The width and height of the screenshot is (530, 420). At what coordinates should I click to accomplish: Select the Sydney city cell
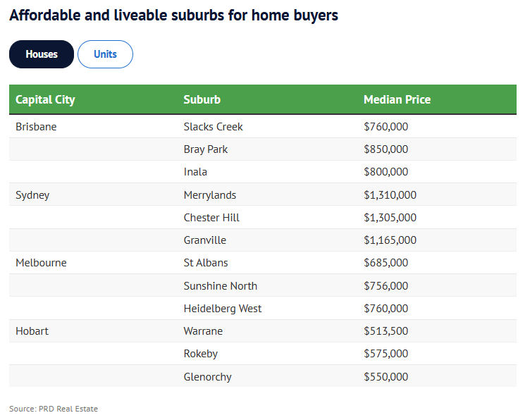click(x=32, y=195)
